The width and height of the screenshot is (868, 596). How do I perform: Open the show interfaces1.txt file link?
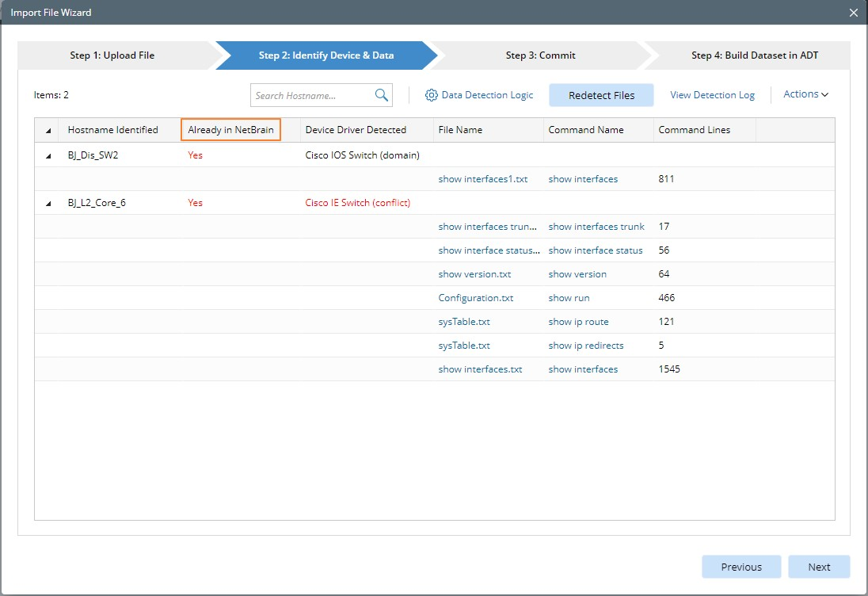click(482, 179)
